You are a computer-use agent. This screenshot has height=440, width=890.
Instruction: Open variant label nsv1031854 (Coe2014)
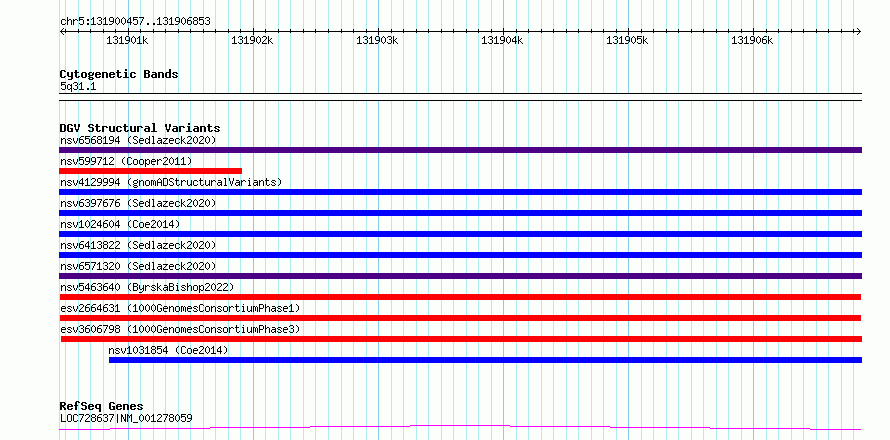click(168, 350)
